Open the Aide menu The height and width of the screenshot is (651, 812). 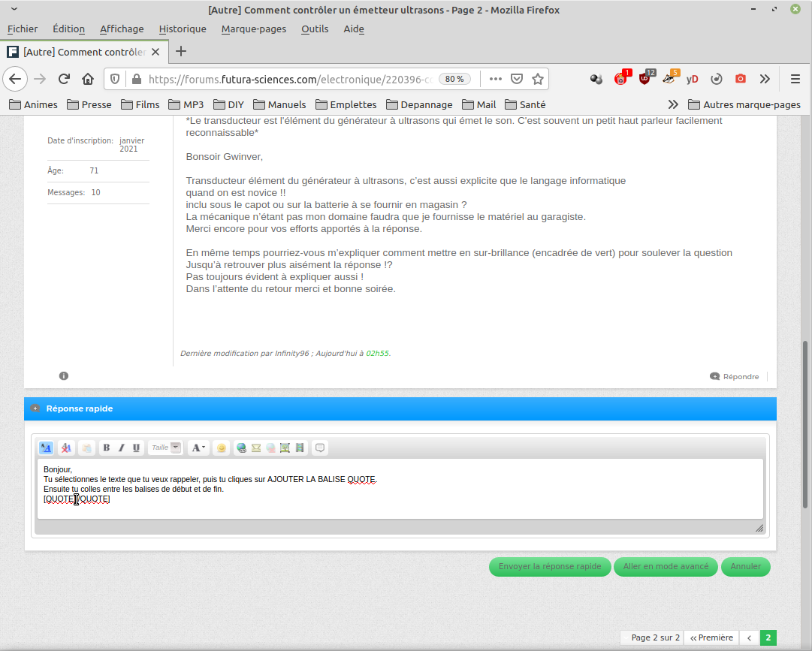coord(354,29)
